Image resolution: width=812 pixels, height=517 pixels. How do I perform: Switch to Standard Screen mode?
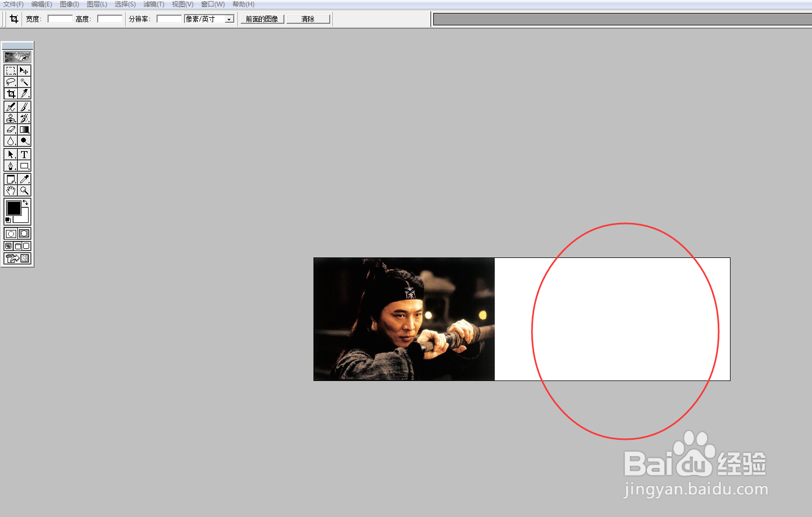pos(9,246)
